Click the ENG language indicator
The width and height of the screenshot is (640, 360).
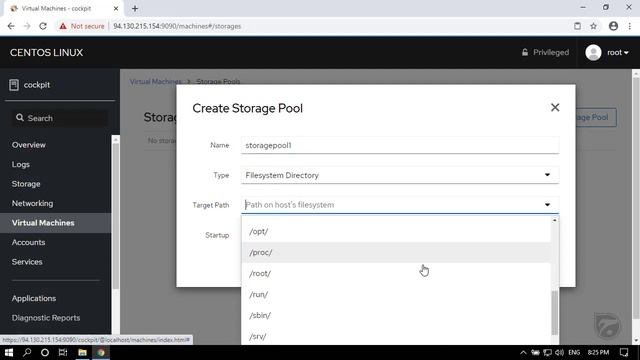[574, 352]
